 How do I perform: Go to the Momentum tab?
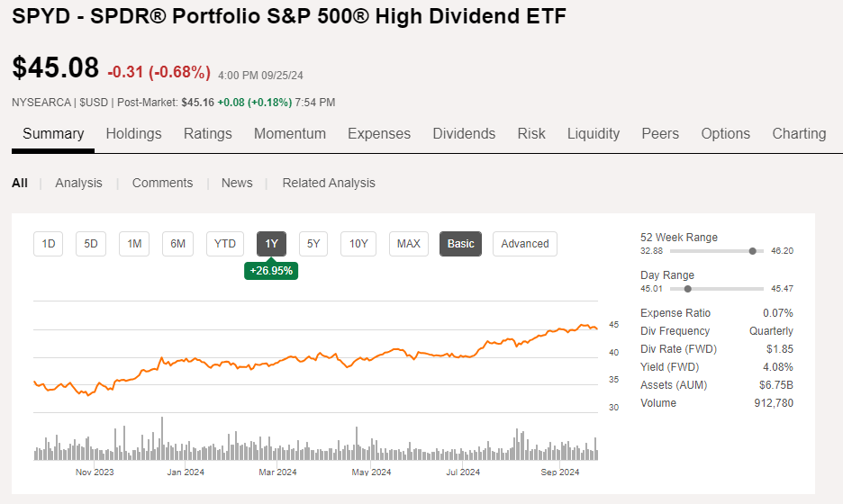(x=290, y=134)
